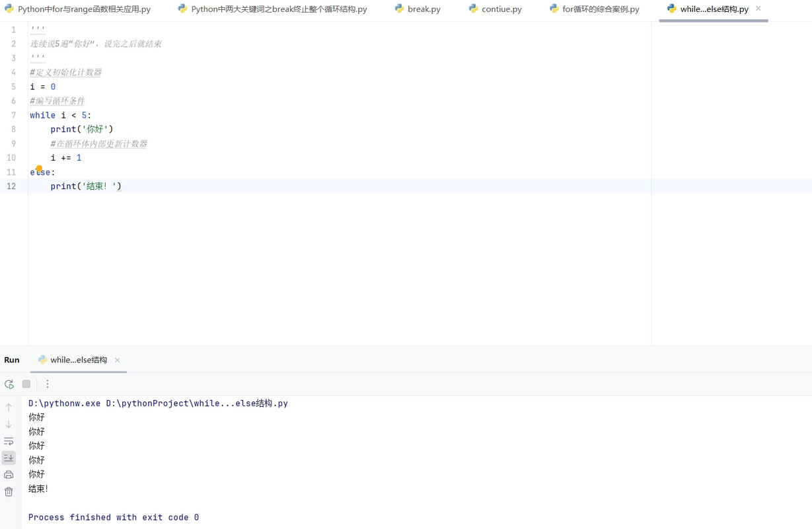Open for循环的综合案例.py tab
This screenshot has width=812, height=529.
[x=595, y=9]
